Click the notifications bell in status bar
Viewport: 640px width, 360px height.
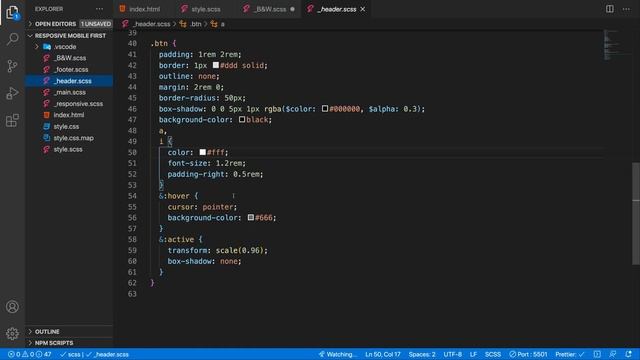(629, 354)
